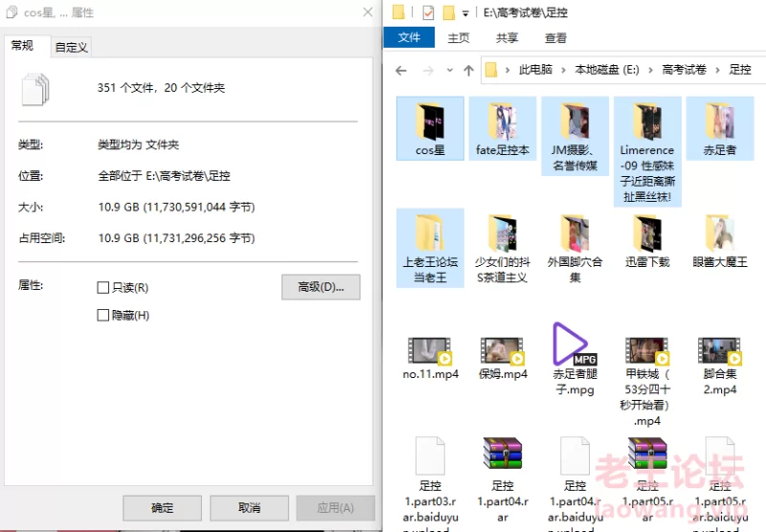
Task: Click the Explorer back arrow
Action: point(401,71)
